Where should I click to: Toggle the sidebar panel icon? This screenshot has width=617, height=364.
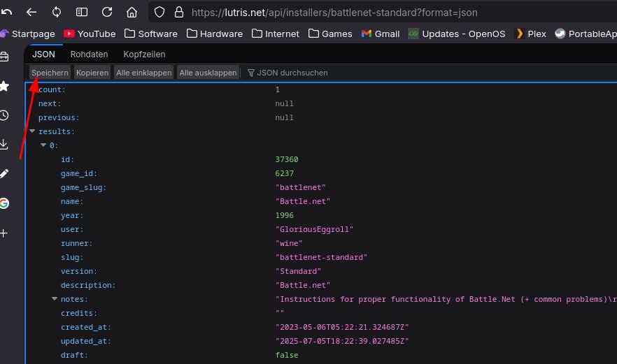click(82, 12)
